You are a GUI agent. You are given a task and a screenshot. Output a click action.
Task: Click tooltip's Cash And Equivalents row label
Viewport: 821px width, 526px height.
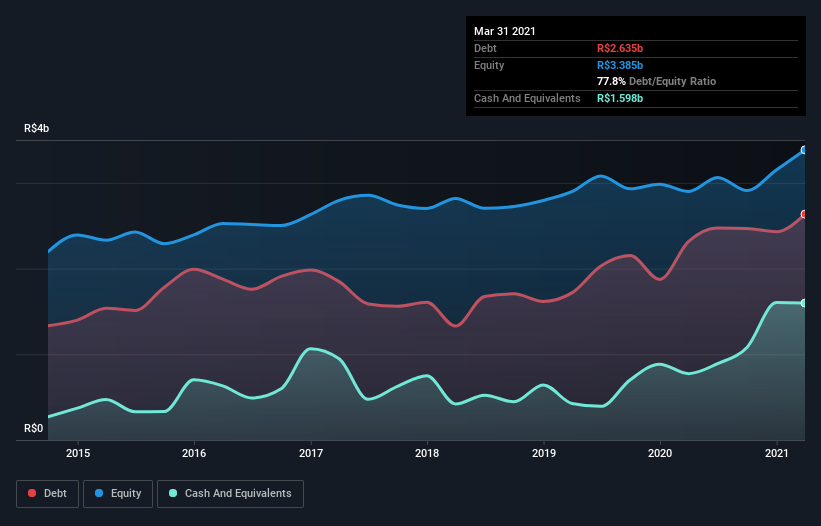[x=527, y=98]
